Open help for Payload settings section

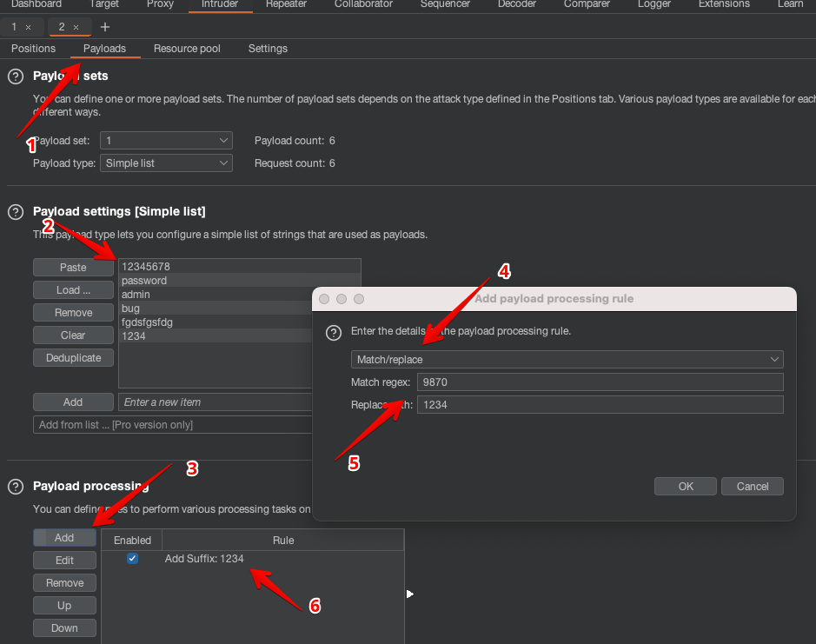(16, 212)
